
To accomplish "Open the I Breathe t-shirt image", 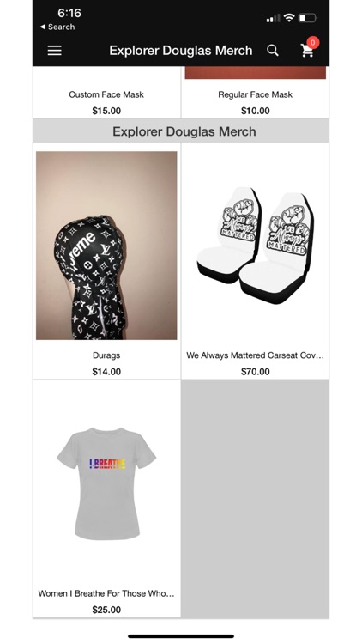I will tap(106, 483).
